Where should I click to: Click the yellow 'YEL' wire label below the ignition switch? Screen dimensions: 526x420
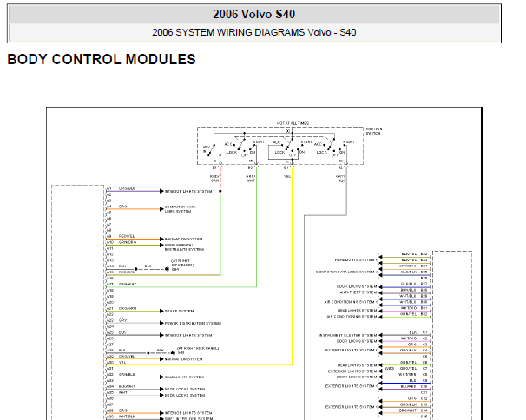tap(287, 176)
